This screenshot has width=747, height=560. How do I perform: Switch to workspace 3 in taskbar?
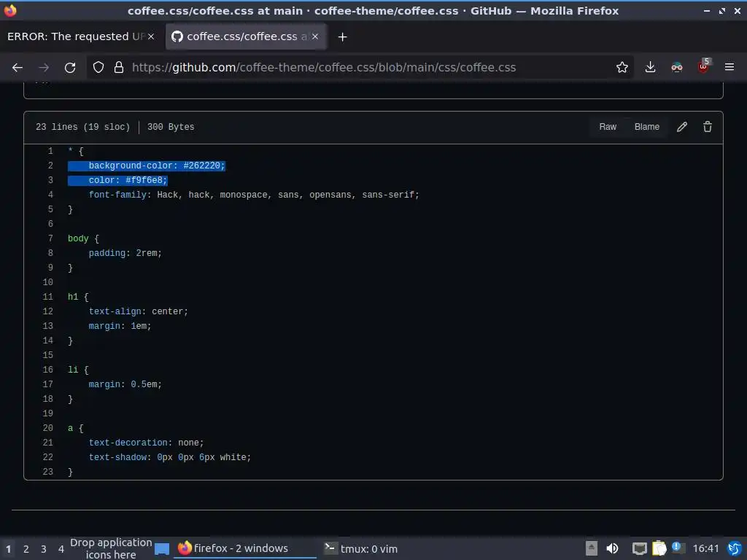(43, 549)
